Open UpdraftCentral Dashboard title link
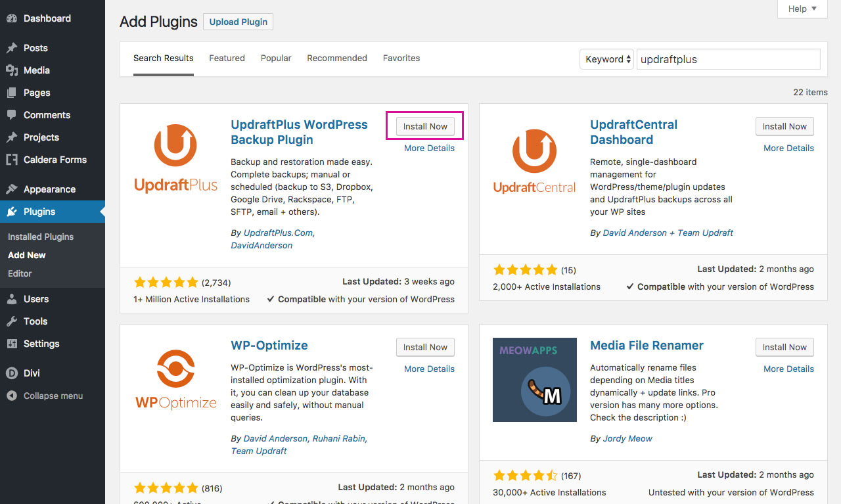This screenshot has height=504, width=841. tap(633, 132)
